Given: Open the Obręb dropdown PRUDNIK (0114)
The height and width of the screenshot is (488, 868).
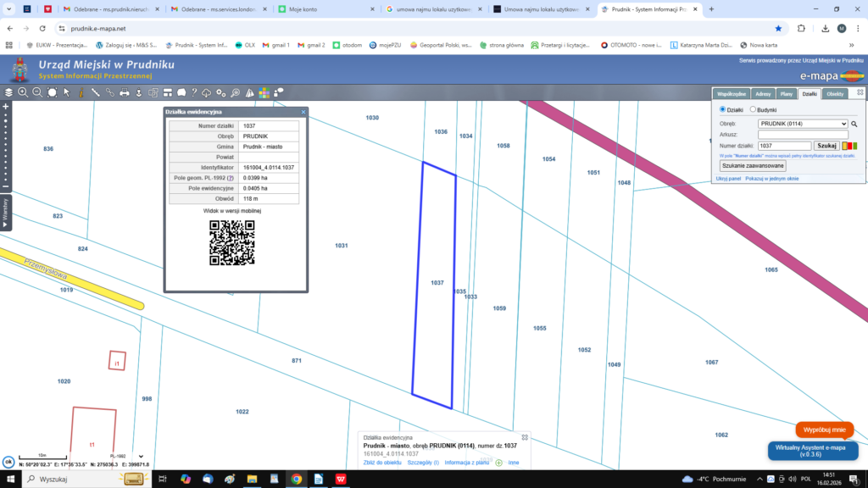Looking at the screenshot, I should [803, 124].
